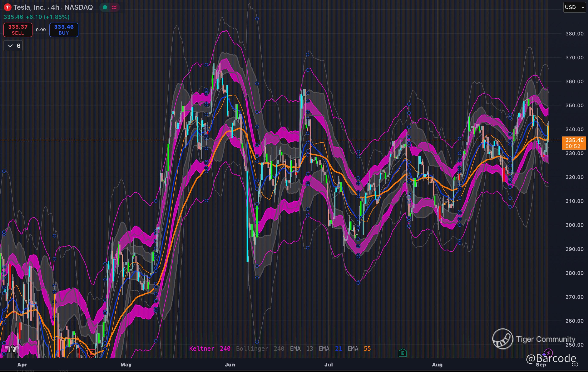Click the red earnings E marker near April
The image size is (588, 372).
(x=92, y=353)
